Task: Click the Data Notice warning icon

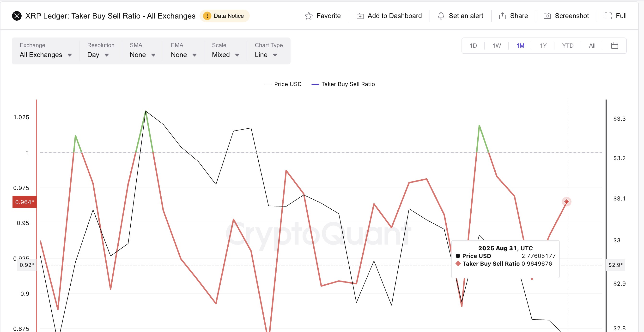Action: (207, 16)
